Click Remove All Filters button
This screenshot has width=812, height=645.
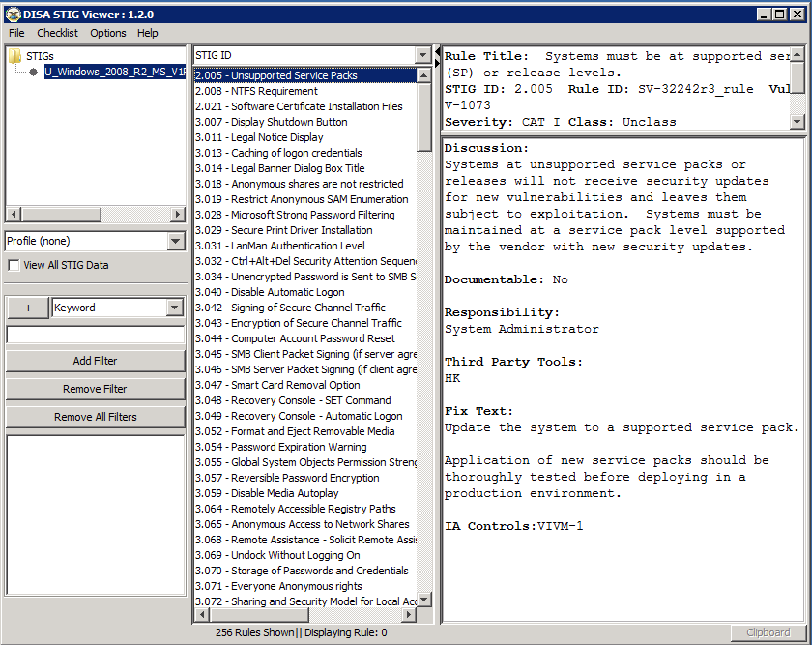(x=96, y=417)
